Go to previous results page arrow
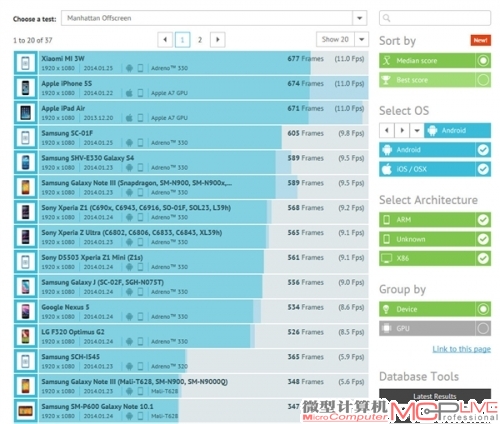Screen dimensions: 500x424 [165, 40]
